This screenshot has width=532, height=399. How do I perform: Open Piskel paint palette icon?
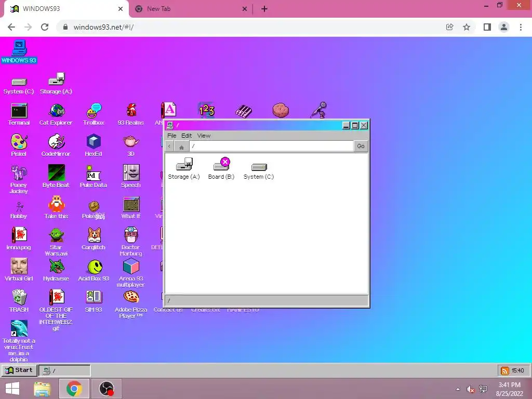click(x=19, y=145)
